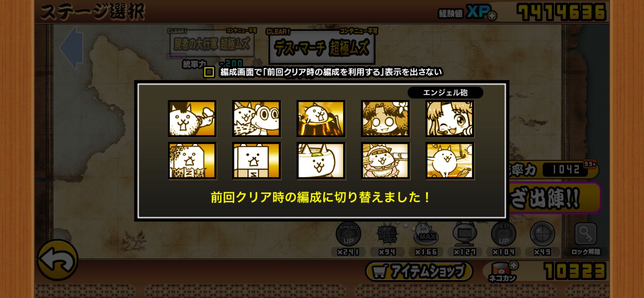Select the maid cat unit thumbnail
This screenshot has height=298, width=644.
click(x=385, y=161)
